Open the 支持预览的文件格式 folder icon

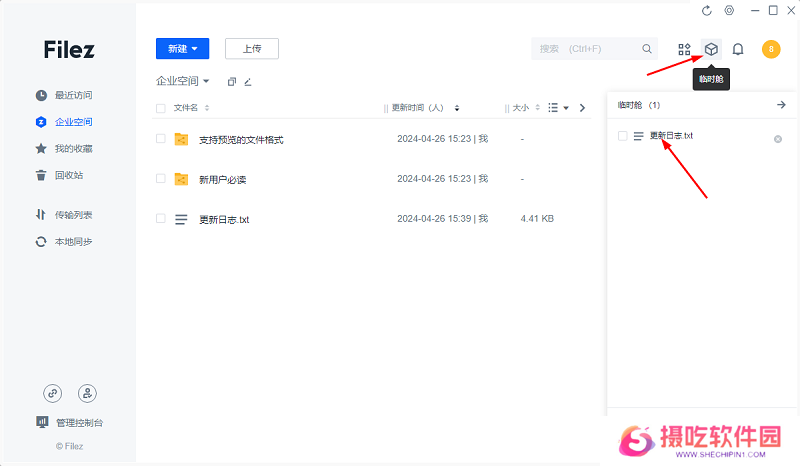pyautogui.click(x=181, y=139)
